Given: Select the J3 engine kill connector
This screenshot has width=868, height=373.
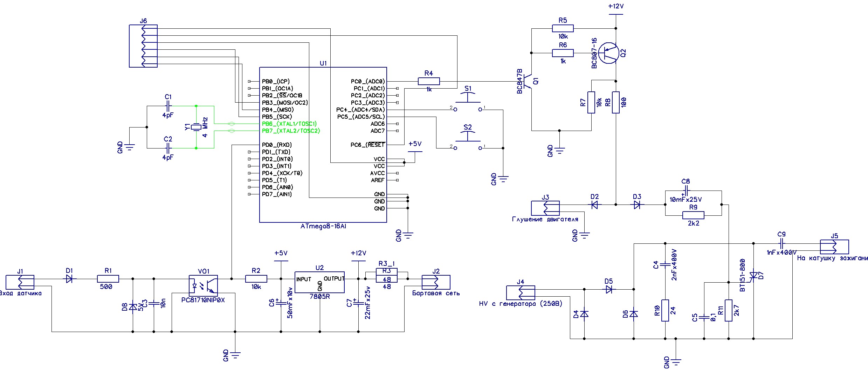Looking at the screenshot, I should coord(545,208).
